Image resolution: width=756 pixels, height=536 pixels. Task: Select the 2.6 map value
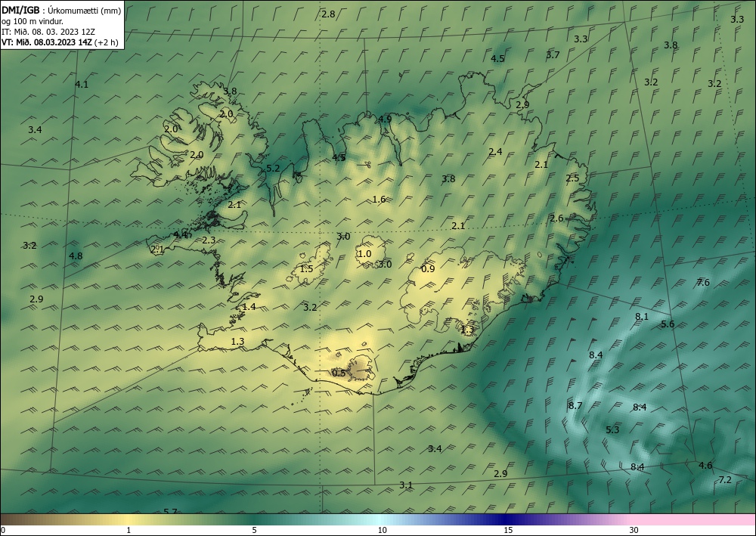(x=557, y=218)
